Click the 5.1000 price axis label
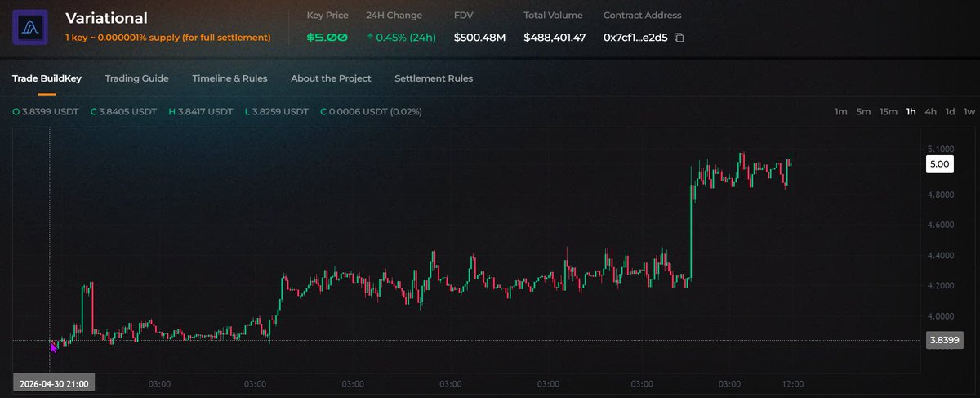The image size is (980, 398). click(942, 150)
